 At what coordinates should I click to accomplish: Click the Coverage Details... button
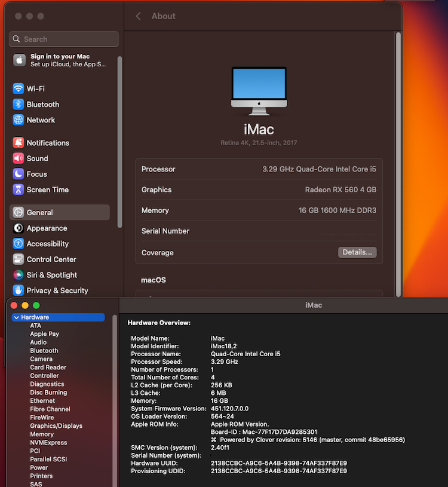point(357,252)
